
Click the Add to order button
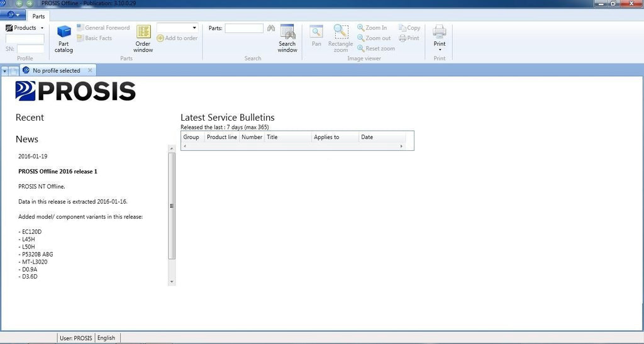[177, 38]
